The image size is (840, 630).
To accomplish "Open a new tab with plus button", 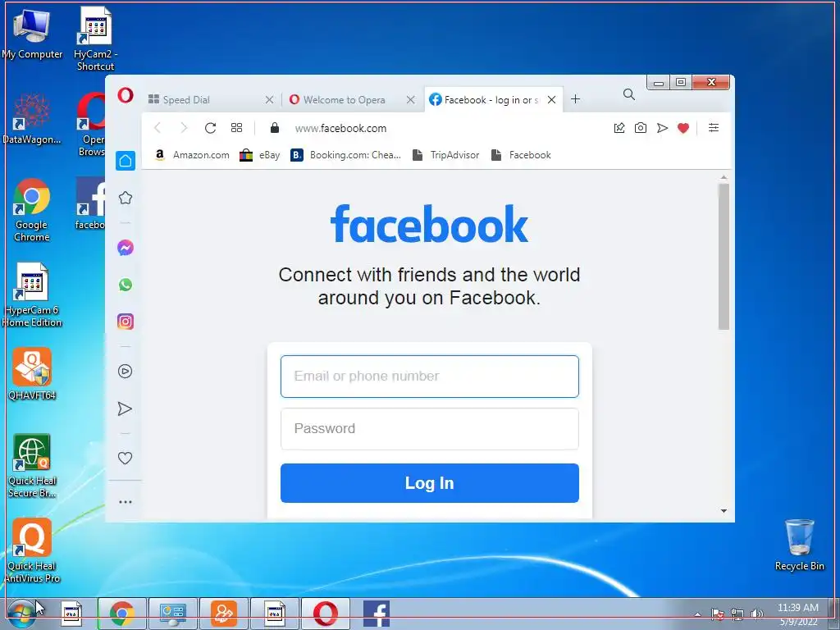I will tap(575, 99).
